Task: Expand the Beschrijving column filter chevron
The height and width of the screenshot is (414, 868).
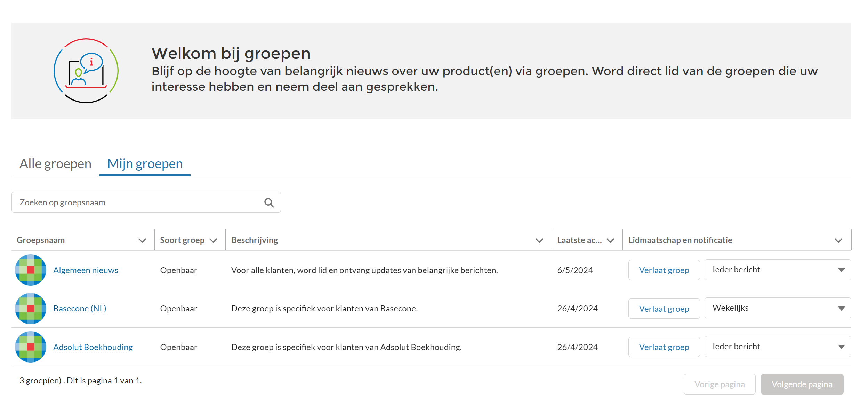Action: pyautogui.click(x=539, y=240)
